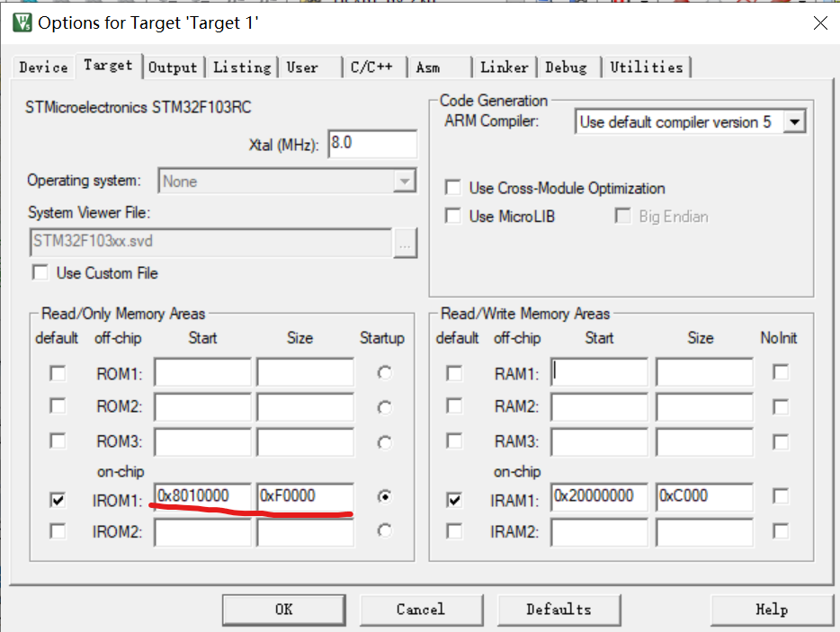Check the RAM1 default checkbox
This screenshot has width=840, height=632.
click(x=454, y=373)
